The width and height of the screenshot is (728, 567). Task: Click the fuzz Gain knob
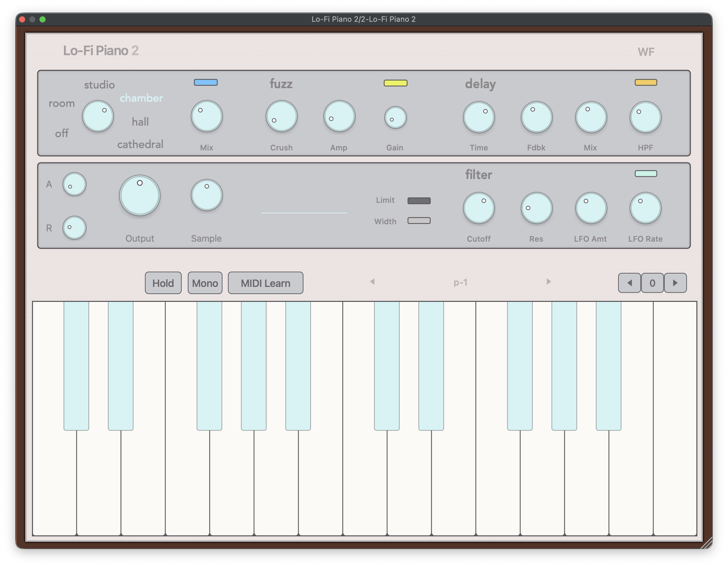396,117
